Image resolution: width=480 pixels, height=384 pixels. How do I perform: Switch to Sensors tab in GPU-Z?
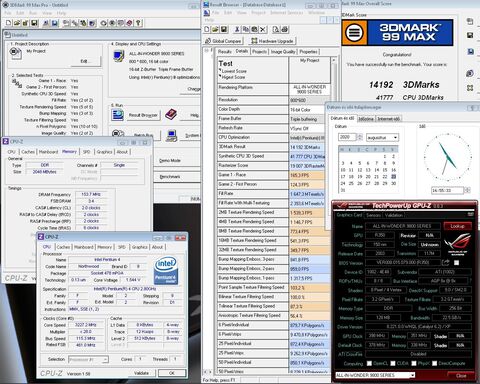point(373,215)
